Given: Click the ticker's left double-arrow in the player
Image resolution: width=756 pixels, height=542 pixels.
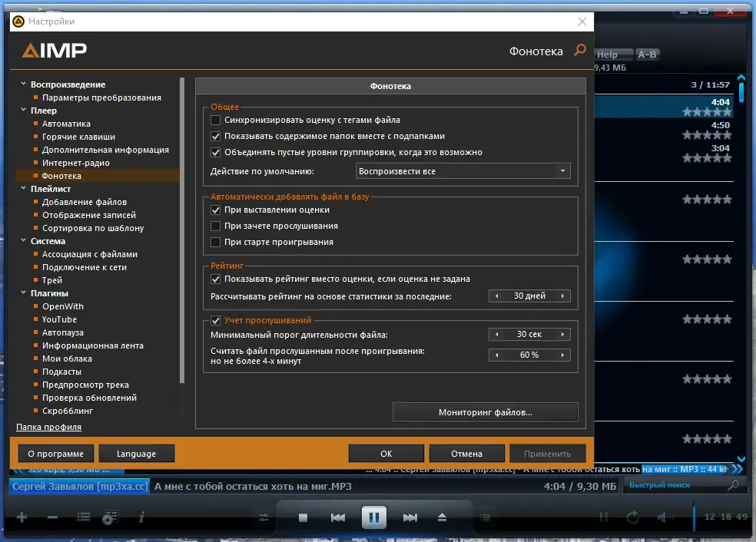Looking at the screenshot, I should click(18, 469).
